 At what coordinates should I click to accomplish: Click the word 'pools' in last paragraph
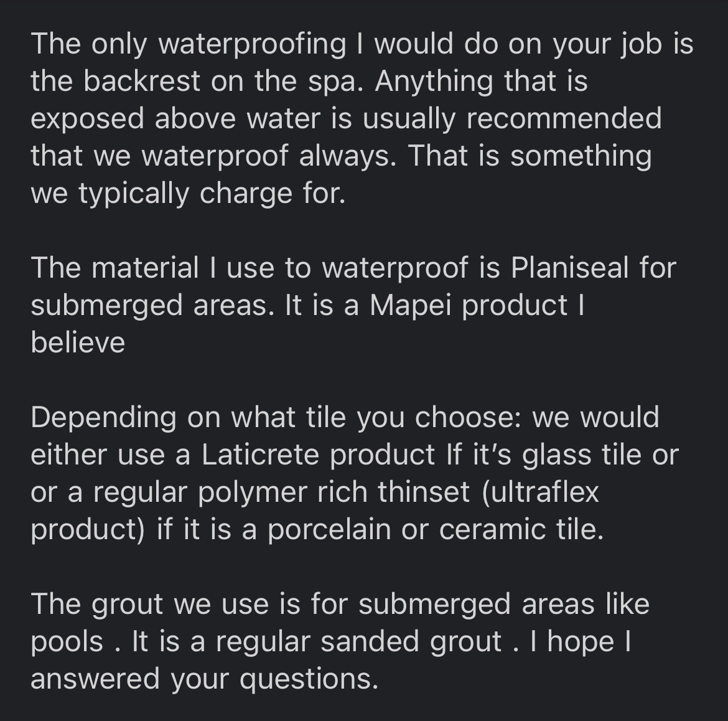pos(67,643)
